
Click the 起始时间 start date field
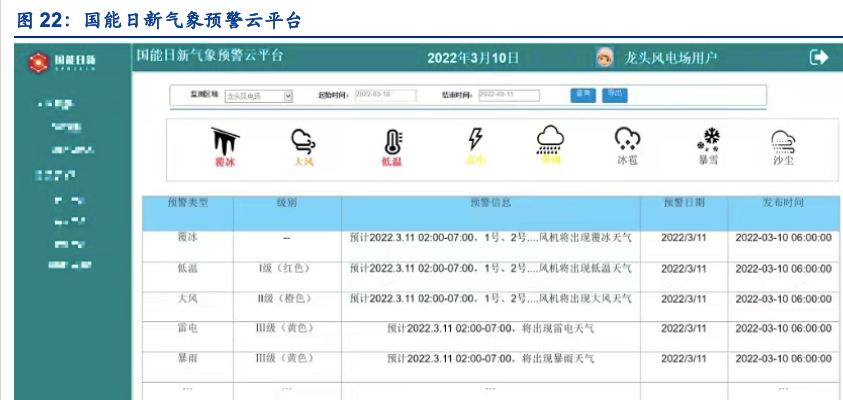[x=385, y=95]
